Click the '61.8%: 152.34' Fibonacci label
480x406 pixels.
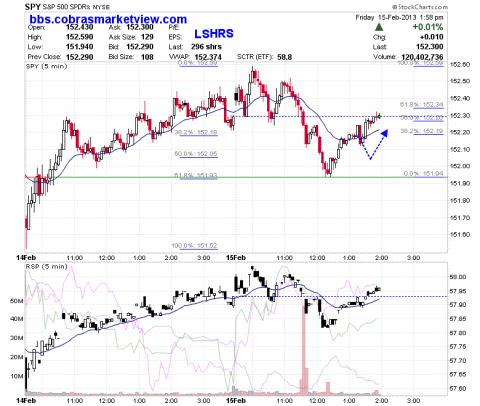[422, 105]
